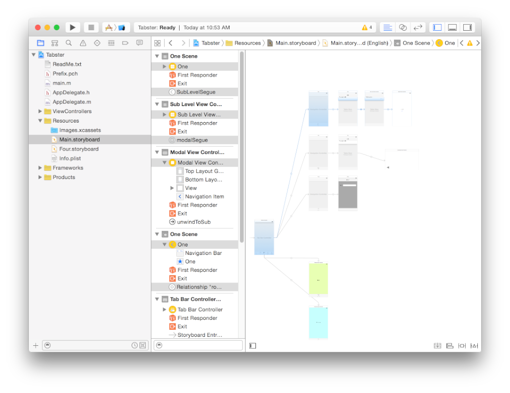Click the document outline filter field
The height and width of the screenshot is (393, 510).
click(198, 345)
